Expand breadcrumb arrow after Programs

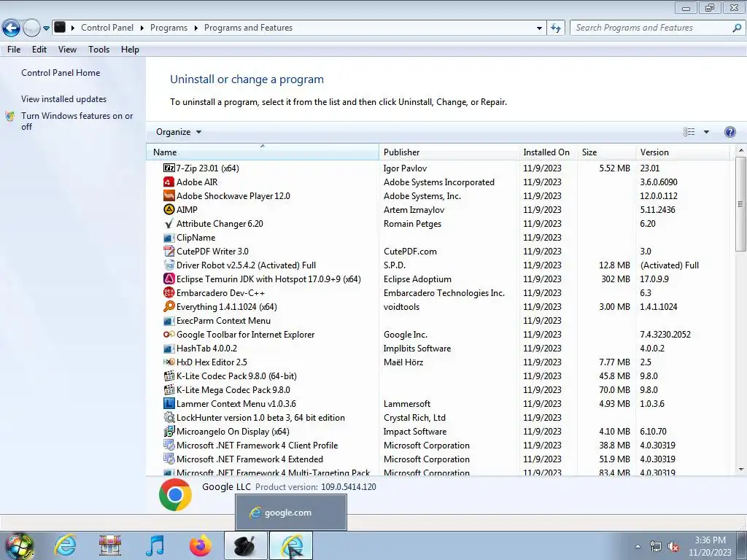point(196,28)
